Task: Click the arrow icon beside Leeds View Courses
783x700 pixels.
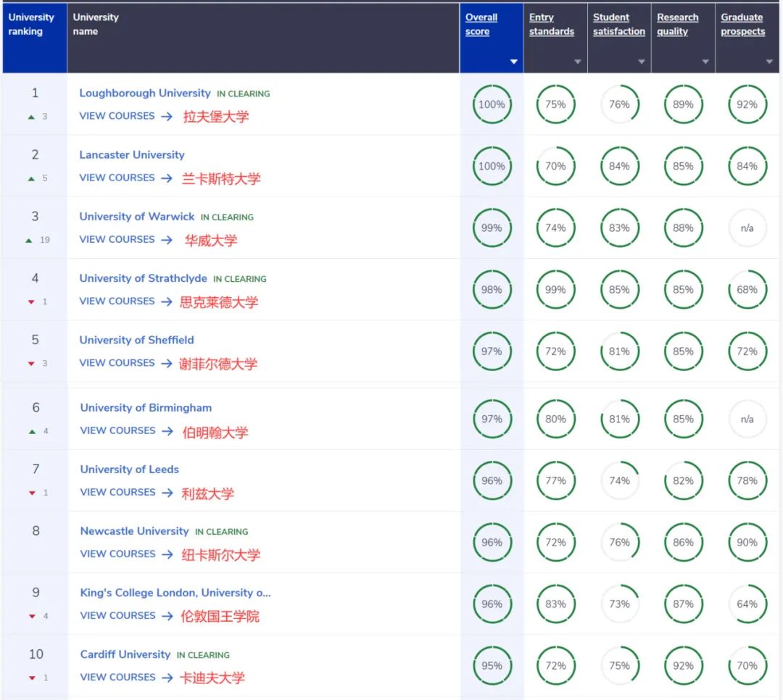Action: pyautogui.click(x=167, y=493)
